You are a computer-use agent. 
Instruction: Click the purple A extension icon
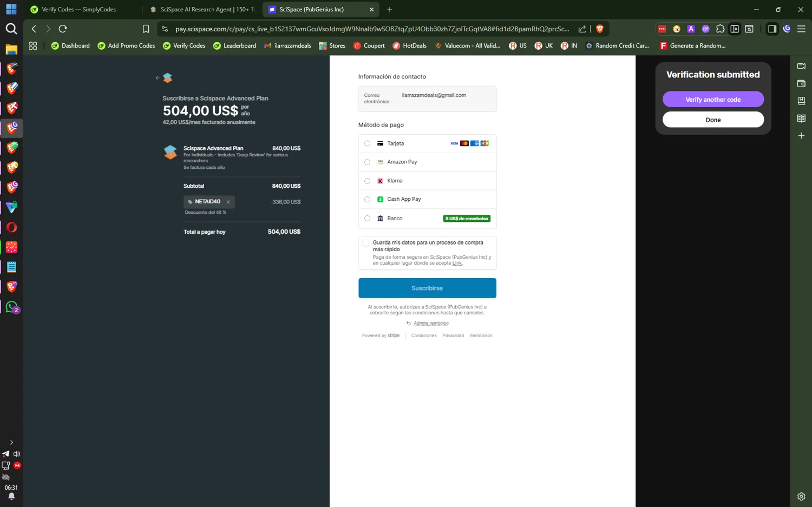click(691, 29)
